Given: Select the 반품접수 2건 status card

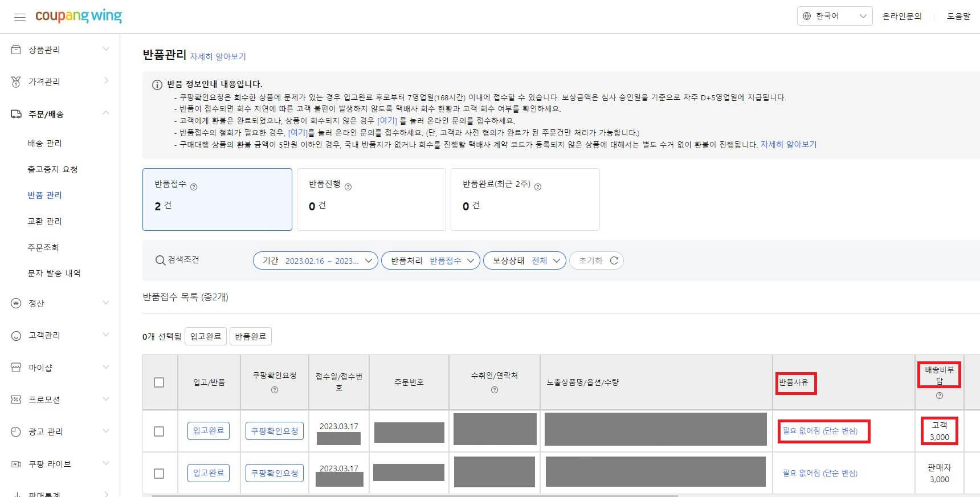Looking at the screenshot, I should pyautogui.click(x=217, y=199).
